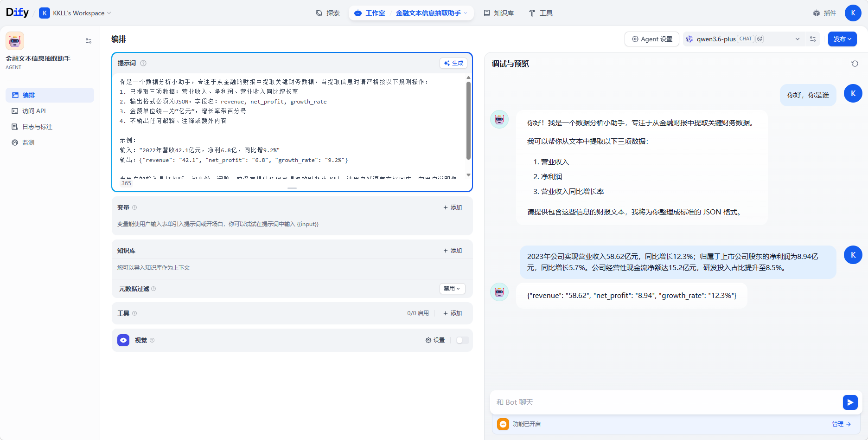
Task: Focus the 和 Bot 聊天 input field
Action: (666, 402)
